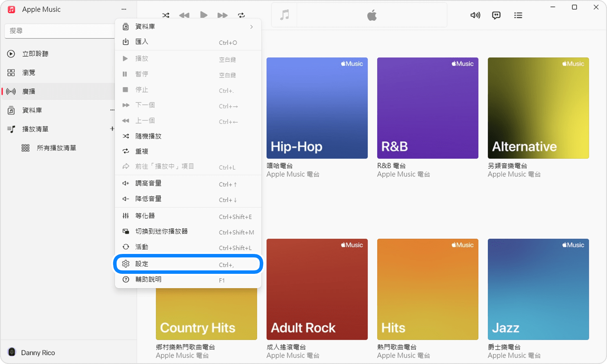Choose 降低音量 in the menu
The width and height of the screenshot is (607, 364).
click(188, 199)
